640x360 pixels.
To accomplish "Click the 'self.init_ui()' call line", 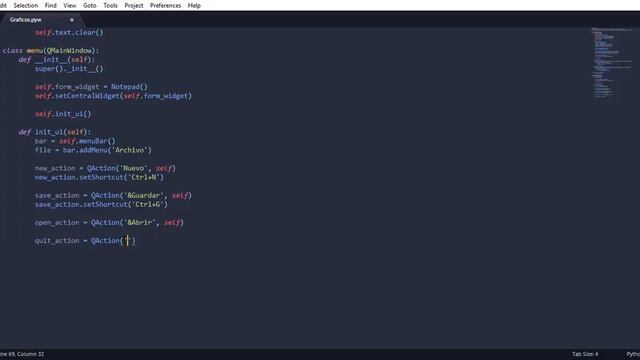I will 63,114.
